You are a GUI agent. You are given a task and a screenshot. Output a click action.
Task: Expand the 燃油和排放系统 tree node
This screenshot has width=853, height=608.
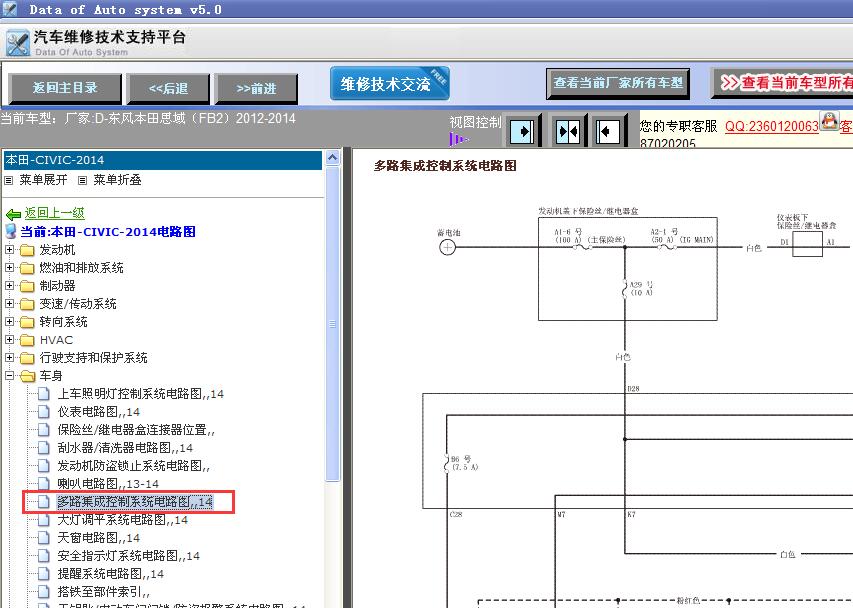click(x=9, y=268)
